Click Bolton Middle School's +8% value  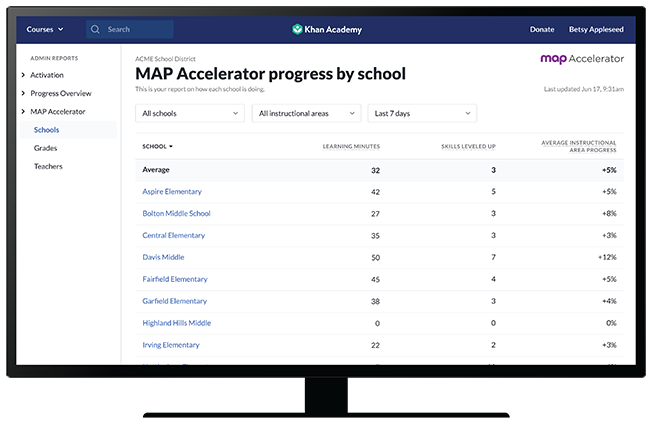tap(609, 214)
